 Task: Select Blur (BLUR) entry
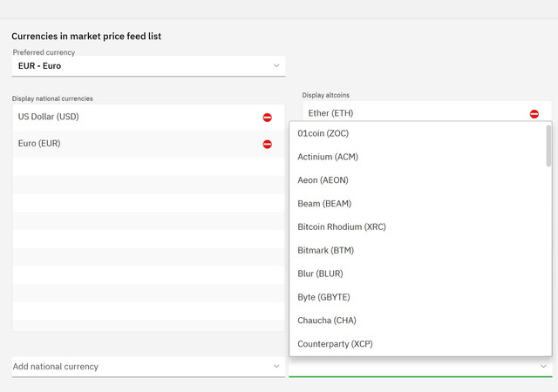tap(418, 274)
